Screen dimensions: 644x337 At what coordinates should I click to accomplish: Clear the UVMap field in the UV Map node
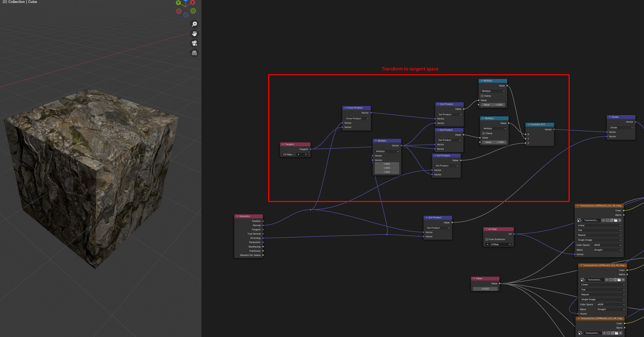[x=510, y=244]
